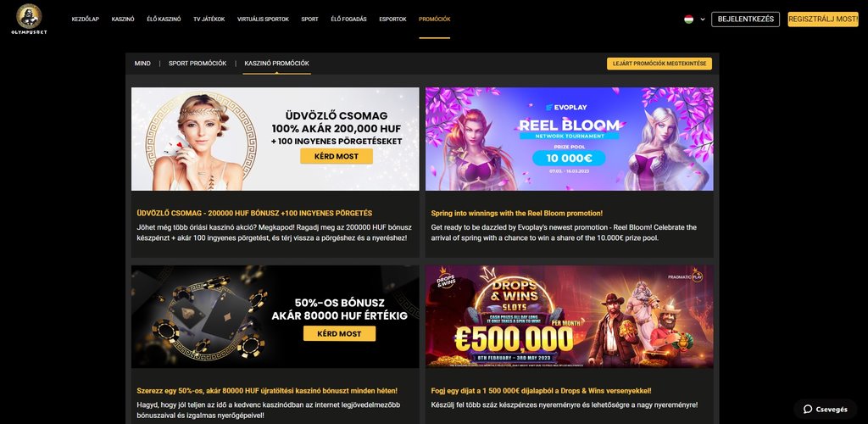Open the Csevegés chat bubble icon
This screenshot has width=868, height=424.
tap(808, 409)
